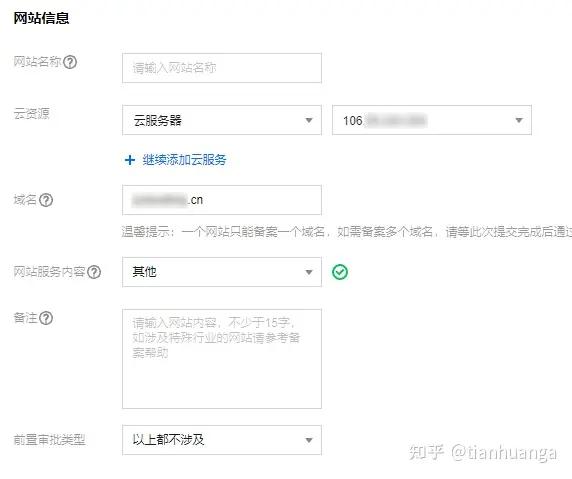Open help tooltip for 网站服务内容
This screenshot has width=572, height=479.
click(x=94, y=272)
